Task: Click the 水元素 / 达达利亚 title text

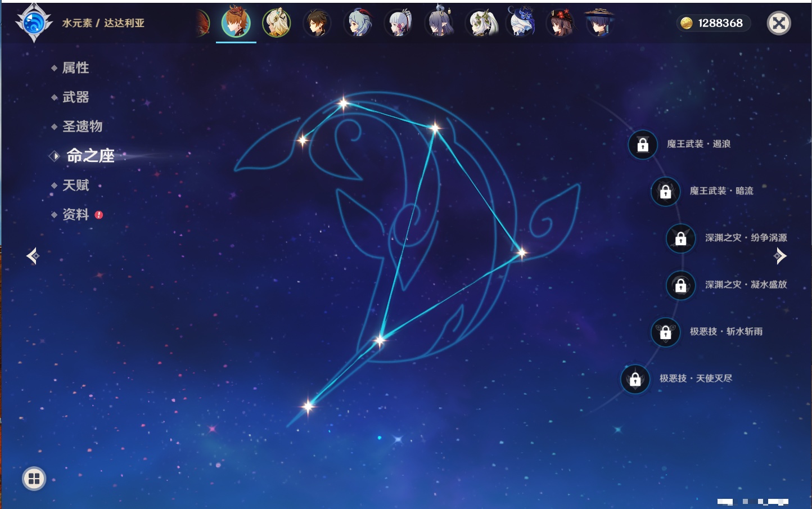Action: (103, 23)
